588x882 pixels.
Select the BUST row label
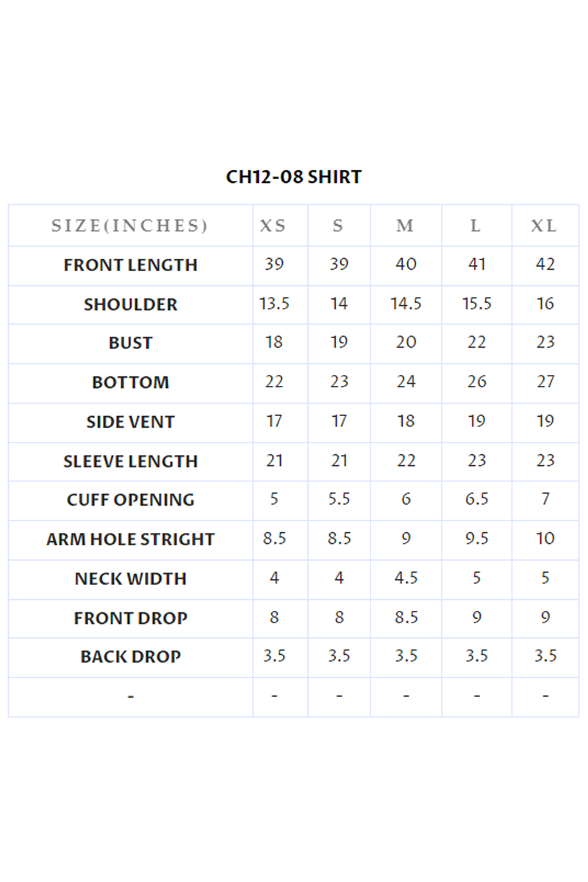point(130,343)
